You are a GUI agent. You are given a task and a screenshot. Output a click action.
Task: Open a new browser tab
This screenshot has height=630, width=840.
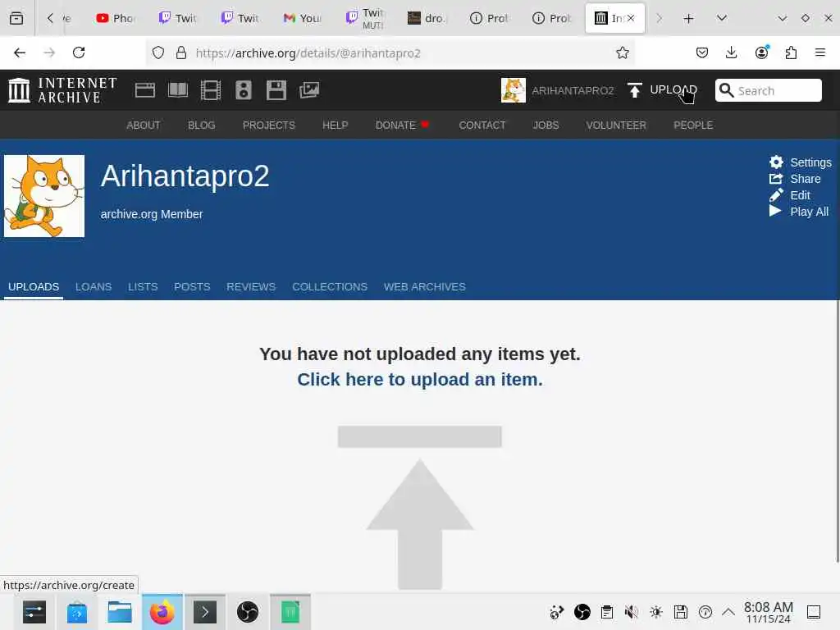(x=688, y=18)
